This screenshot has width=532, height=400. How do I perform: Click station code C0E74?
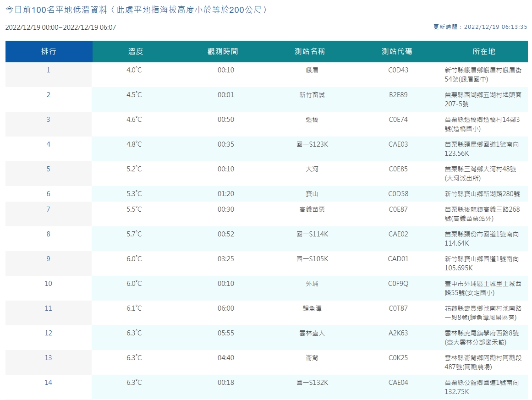tap(398, 120)
